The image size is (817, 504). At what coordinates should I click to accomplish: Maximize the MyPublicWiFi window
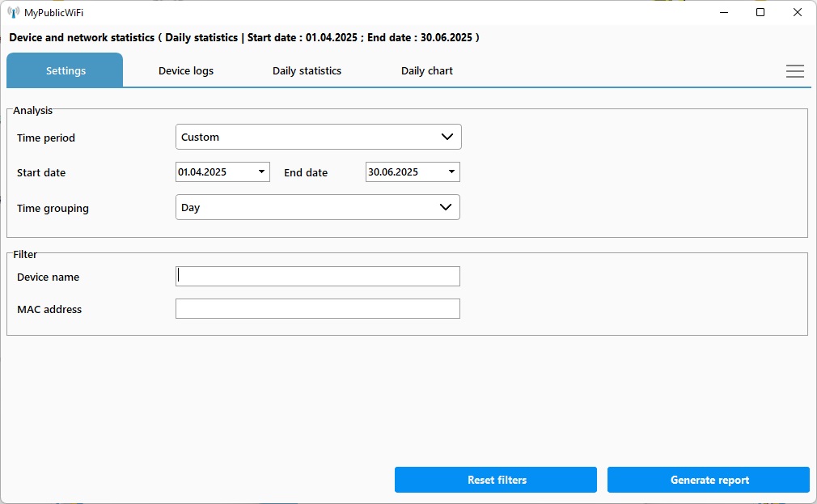[x=760, y=12]
